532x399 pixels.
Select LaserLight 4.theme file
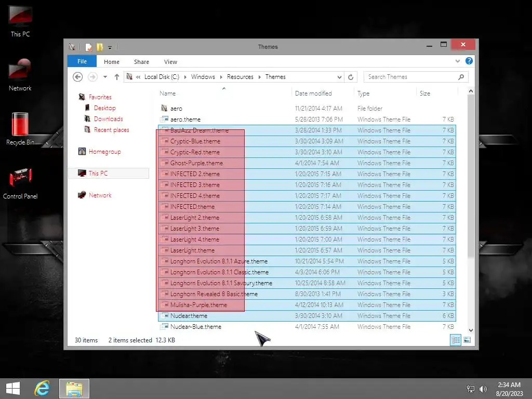click(307, 239)
